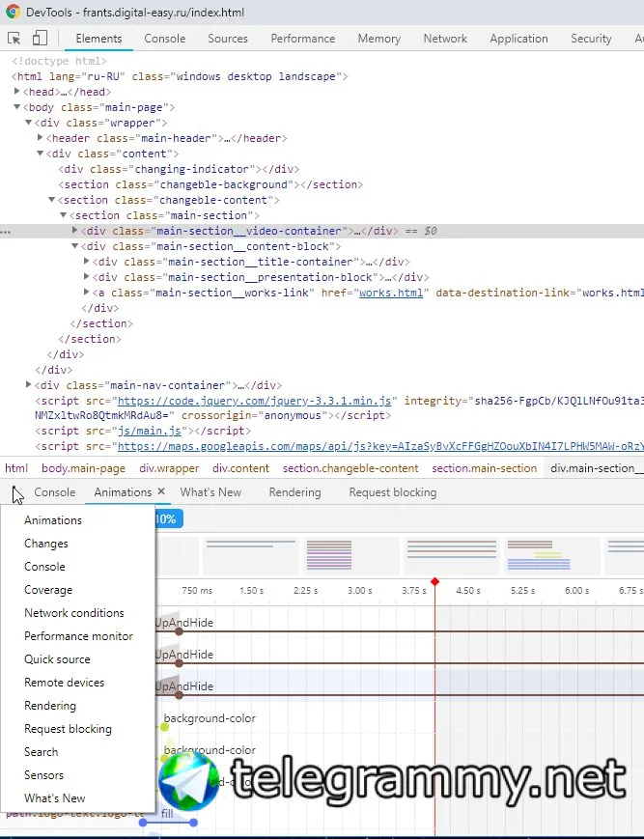This screenshot has width=644, height=839.
Task: Open the Sources tab
Action: tap(228, 39)
